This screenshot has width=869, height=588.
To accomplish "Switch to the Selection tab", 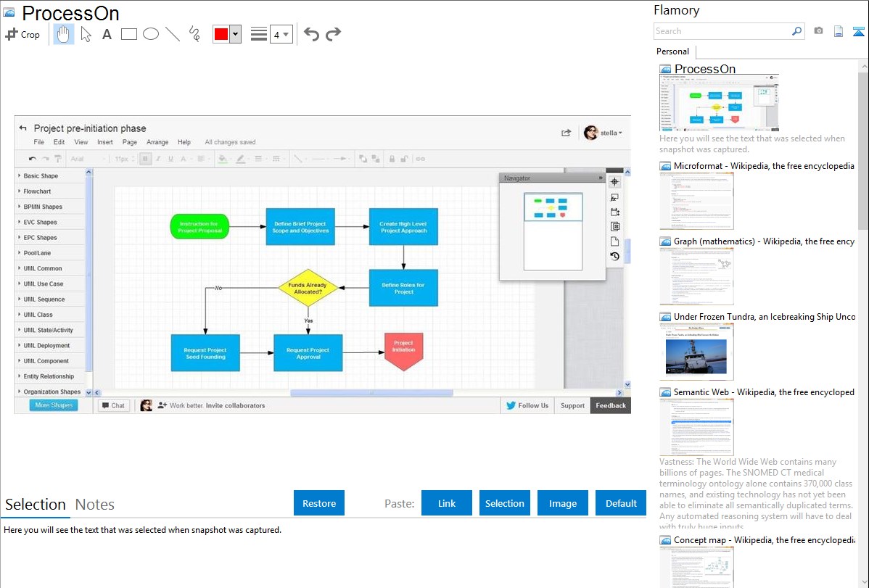I will point(36,505).
